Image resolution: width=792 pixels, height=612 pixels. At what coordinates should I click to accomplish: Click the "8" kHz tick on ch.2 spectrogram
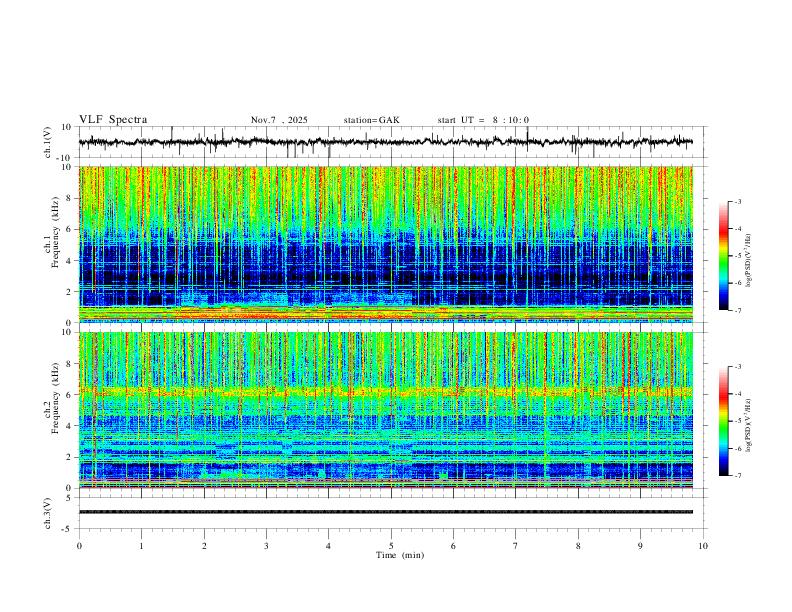click(x=70, y=364)
